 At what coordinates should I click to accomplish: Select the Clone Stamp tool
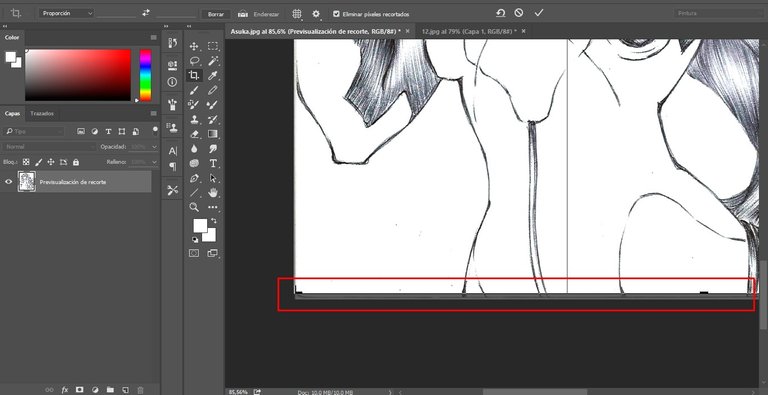194,119
